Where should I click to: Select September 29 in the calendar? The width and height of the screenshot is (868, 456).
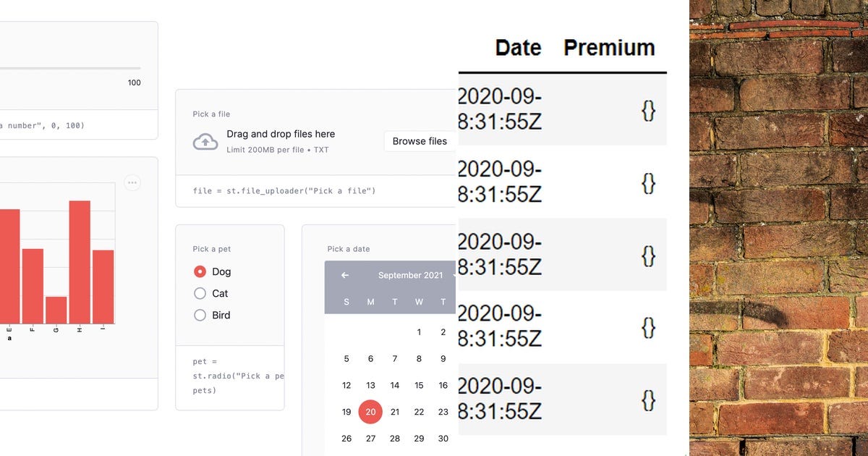(x=419, y=439)
